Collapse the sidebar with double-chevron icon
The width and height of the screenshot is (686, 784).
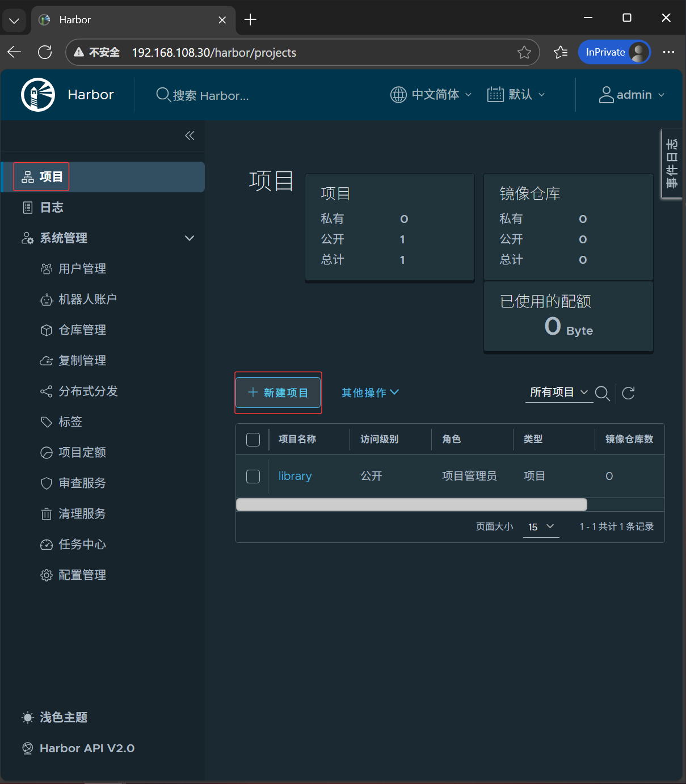[190, 136]
